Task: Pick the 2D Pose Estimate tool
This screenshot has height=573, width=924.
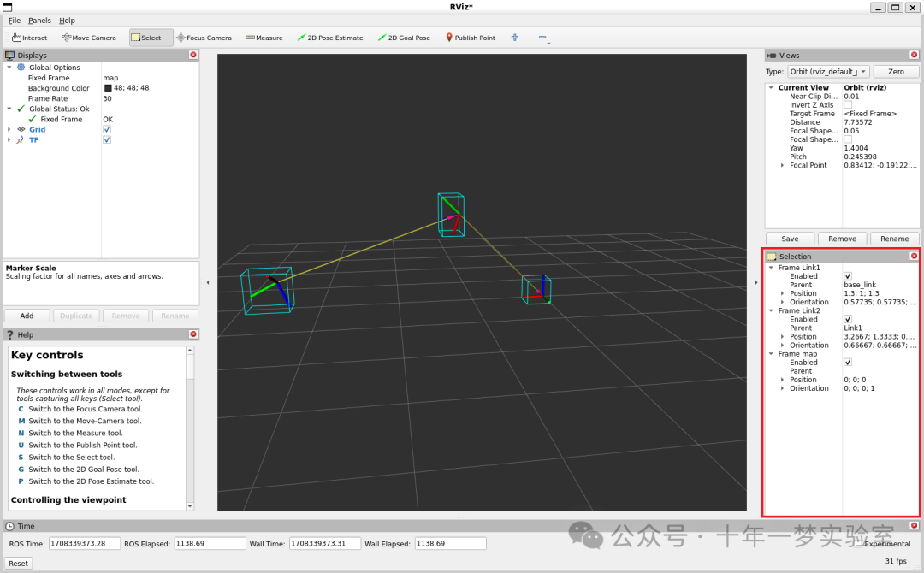Action: 330,38
